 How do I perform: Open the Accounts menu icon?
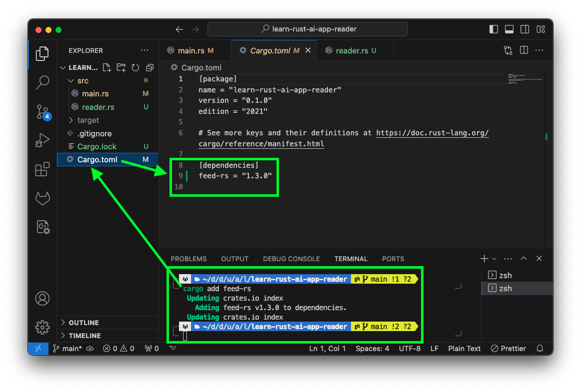42,299
